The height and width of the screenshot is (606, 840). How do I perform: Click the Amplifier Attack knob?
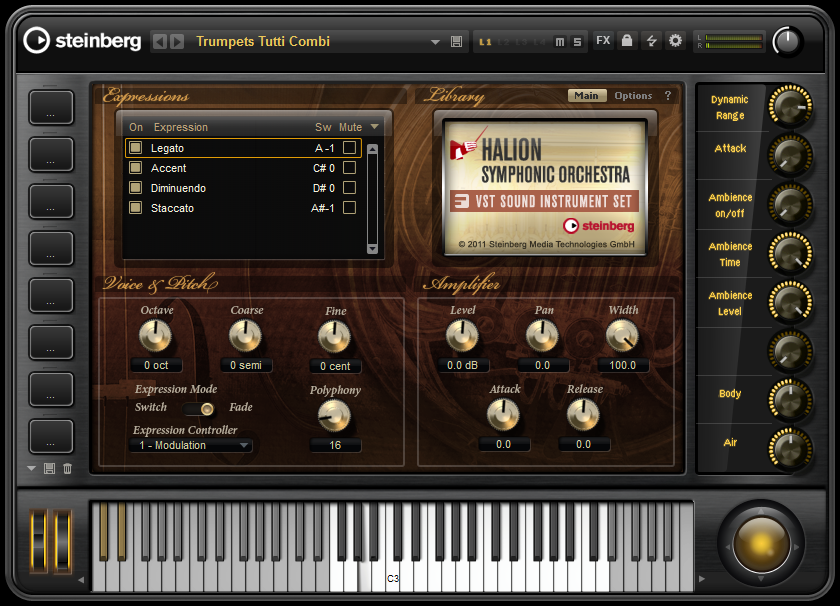click(503, 415)
